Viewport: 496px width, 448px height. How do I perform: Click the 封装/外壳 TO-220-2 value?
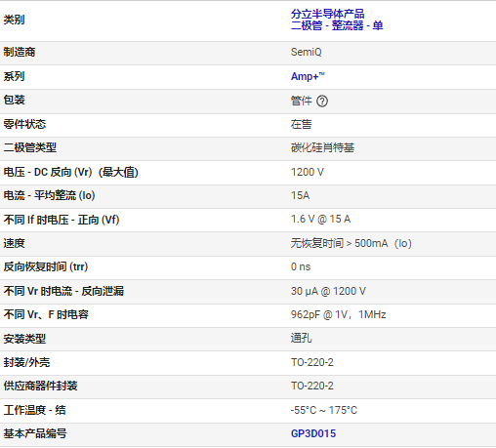312,362
